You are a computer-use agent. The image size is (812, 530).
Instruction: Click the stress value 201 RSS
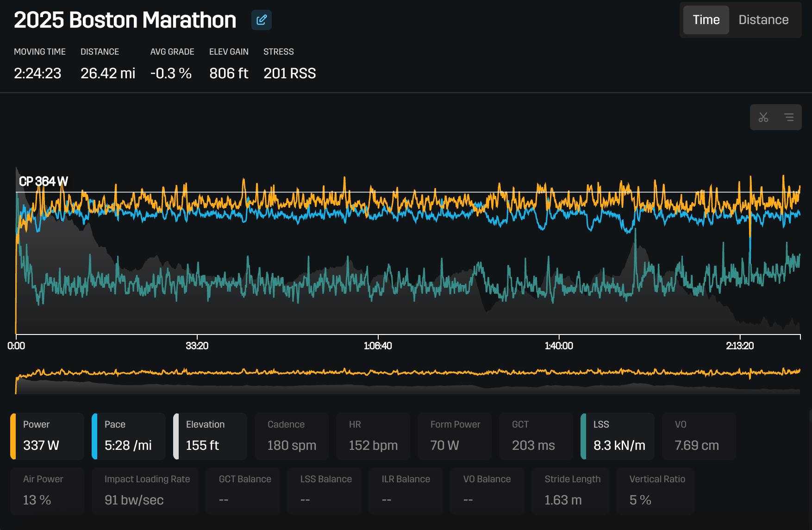pyautogui.click(x=290, y=73)
